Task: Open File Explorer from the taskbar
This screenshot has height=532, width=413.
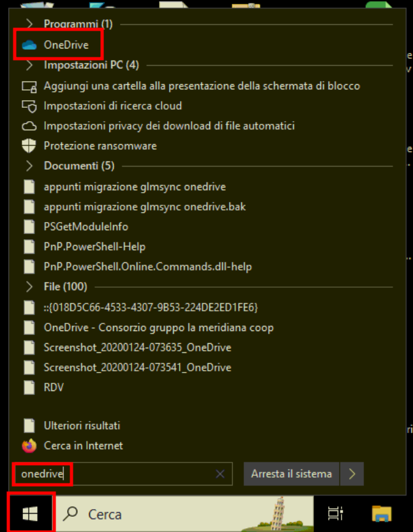Action: 382,513
